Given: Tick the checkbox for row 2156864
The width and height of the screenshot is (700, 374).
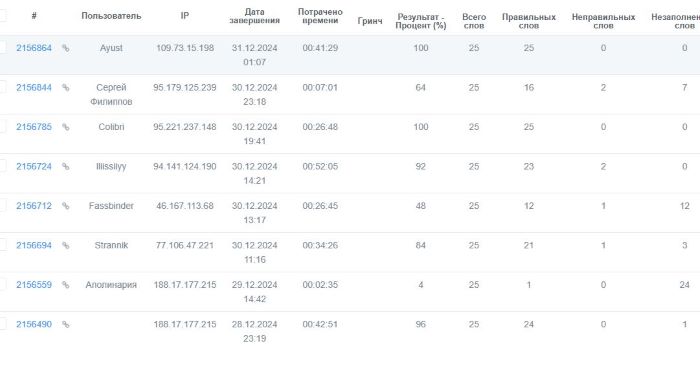Looking at the screenshot, I should pyautogui.click(x=2, y=47).
